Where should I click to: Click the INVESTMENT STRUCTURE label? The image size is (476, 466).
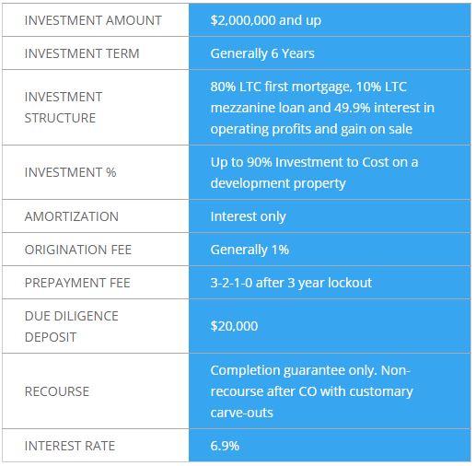click(64, 108)
